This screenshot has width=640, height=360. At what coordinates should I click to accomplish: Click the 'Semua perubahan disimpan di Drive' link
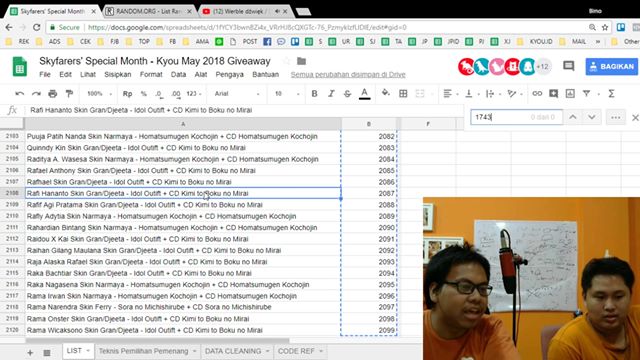click(348, 74)
